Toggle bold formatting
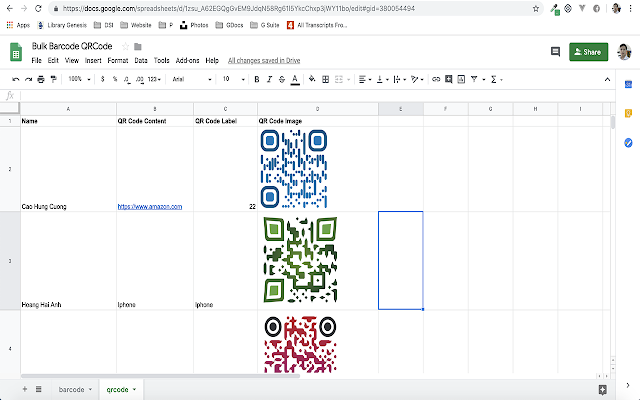Screen dimensions: 640x400 click(x=257, y=79)
